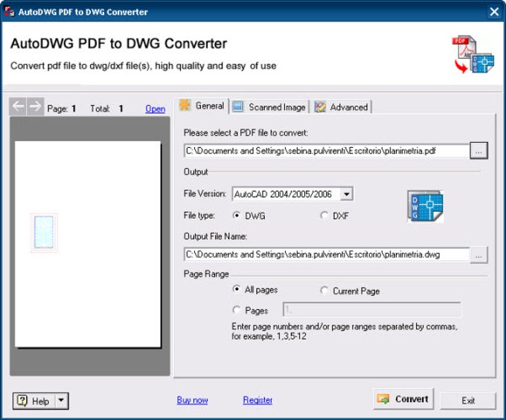This screenshot has width=506, height=420.
Task: Go to next page with right arrow
Action: 35,106
